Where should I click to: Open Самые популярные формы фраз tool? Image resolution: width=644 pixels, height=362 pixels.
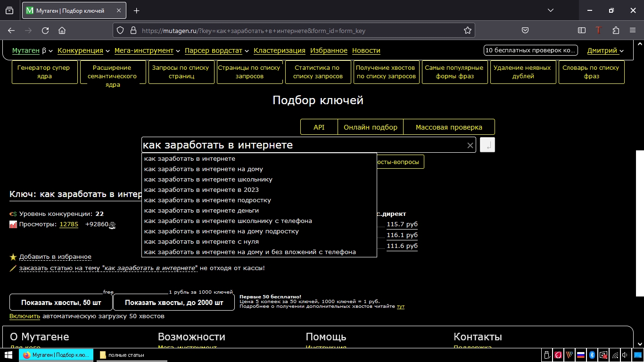(x=454, y=72)
